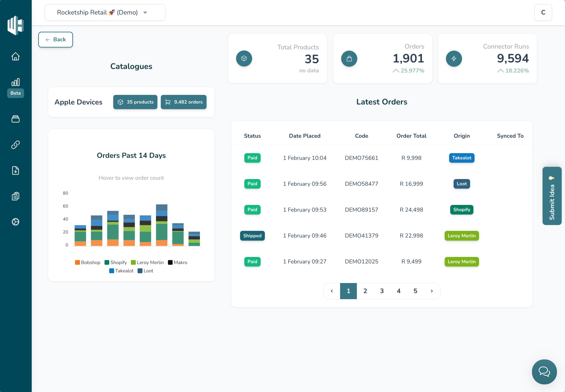Viewport: 565px width, 392px height.
Task: Open the link connectors sidebar icon
Action: click(x=15, y=145)
